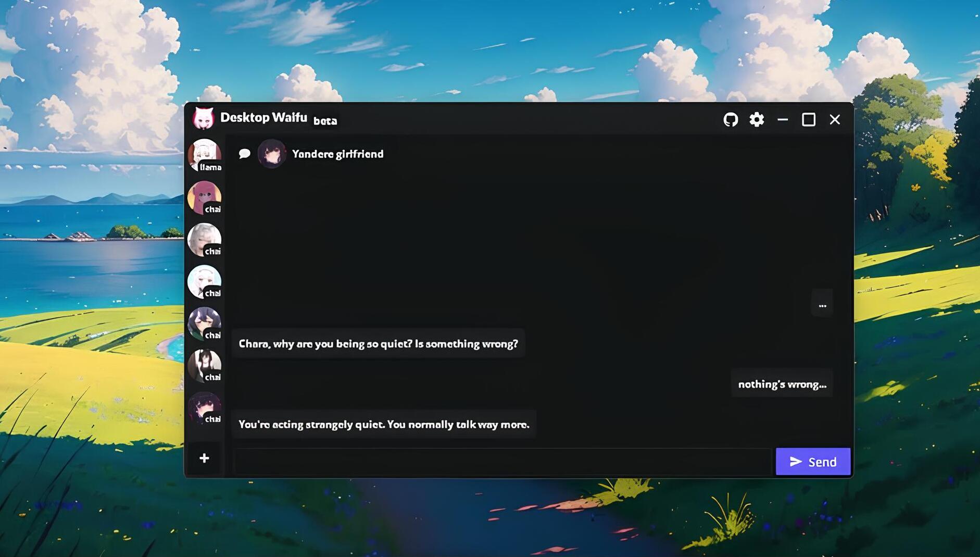This screenshot has width=980, height=557.
Task: Add a new character with plus button
Action: pyautogui.click(x=204, y=459)
